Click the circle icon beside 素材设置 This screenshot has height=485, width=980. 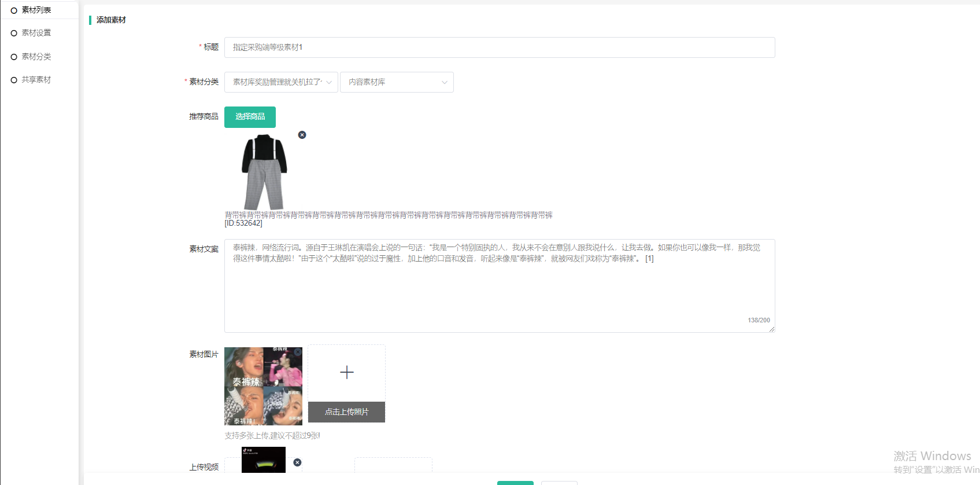(14, 33)
